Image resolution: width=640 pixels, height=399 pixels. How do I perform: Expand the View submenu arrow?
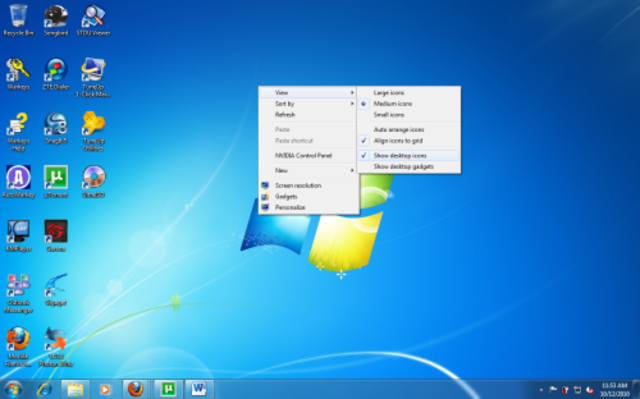point(352,93)
